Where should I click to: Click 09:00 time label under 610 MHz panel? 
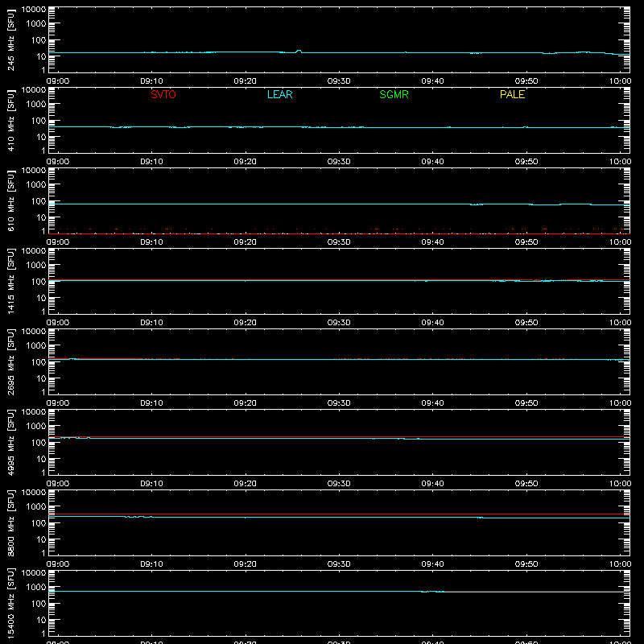(x=58, y=242)
